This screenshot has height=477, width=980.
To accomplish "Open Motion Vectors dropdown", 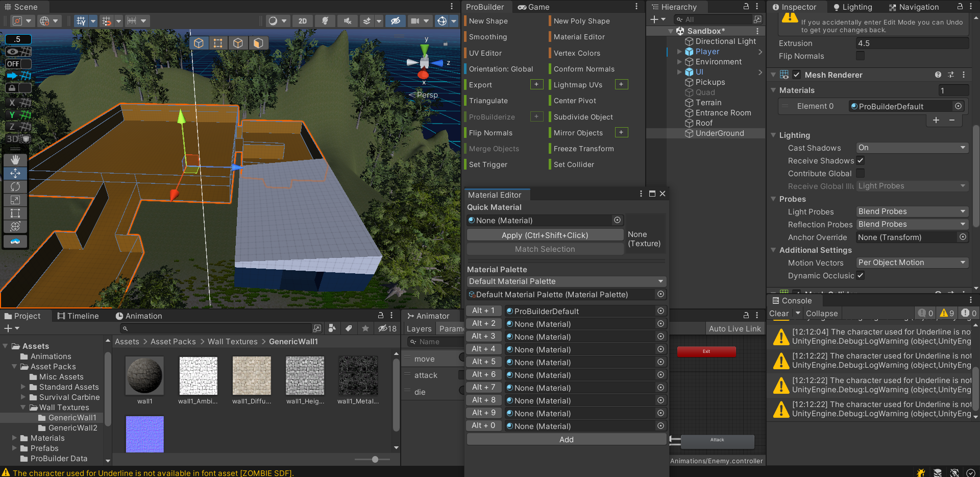I will 912,263.
